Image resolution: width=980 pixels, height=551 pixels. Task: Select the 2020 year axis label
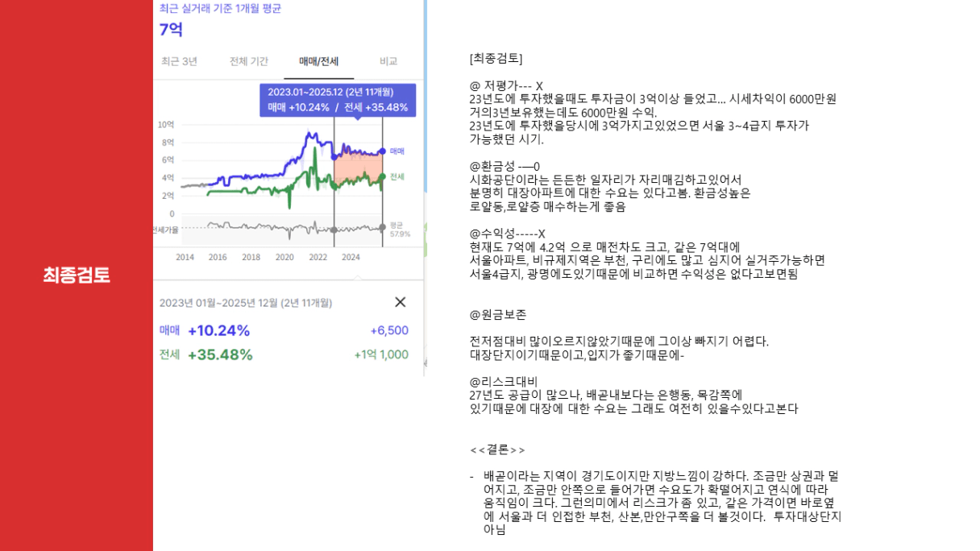pos(284,257)
